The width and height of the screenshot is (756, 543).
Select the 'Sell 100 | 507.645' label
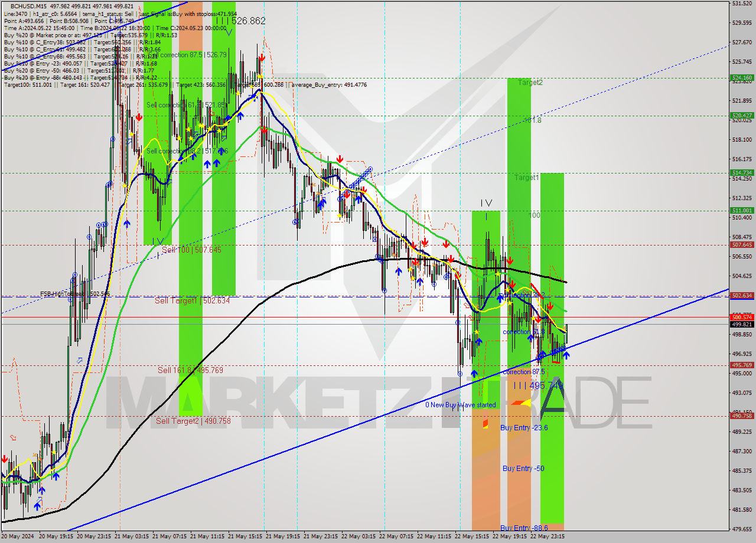pos(191,250)
